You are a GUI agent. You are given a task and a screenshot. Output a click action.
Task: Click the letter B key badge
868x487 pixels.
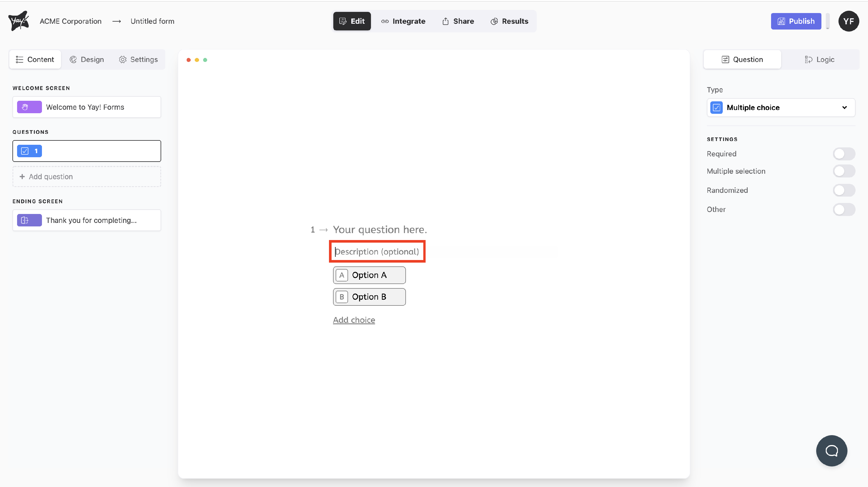pos(341,297)
